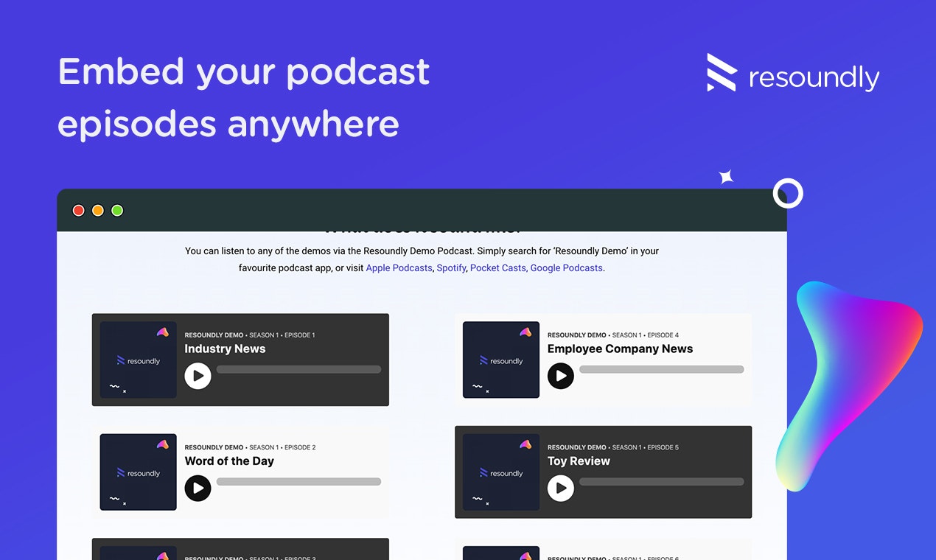
Task: Click the Employee Company News title
Action: [620, 349]
